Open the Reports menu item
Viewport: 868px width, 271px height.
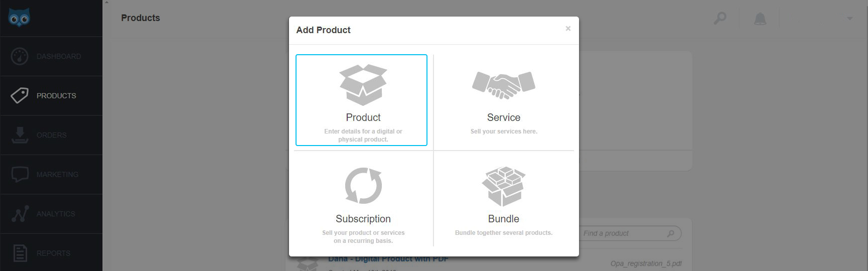click(53, 253)
